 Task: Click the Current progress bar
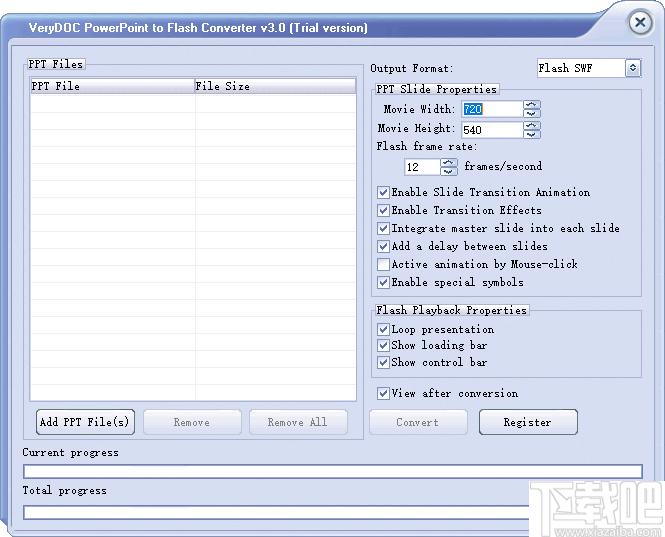(x=332, y=471)
